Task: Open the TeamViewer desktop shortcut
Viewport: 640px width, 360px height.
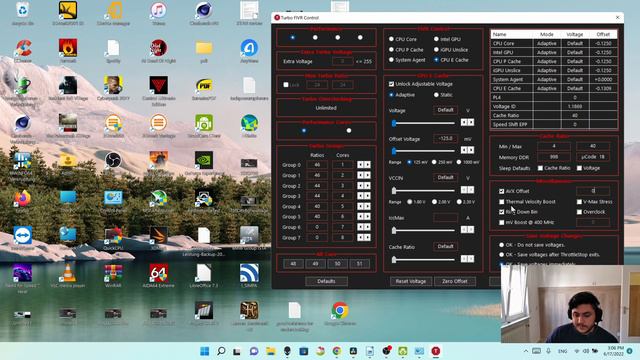Action: coord(22,236)
